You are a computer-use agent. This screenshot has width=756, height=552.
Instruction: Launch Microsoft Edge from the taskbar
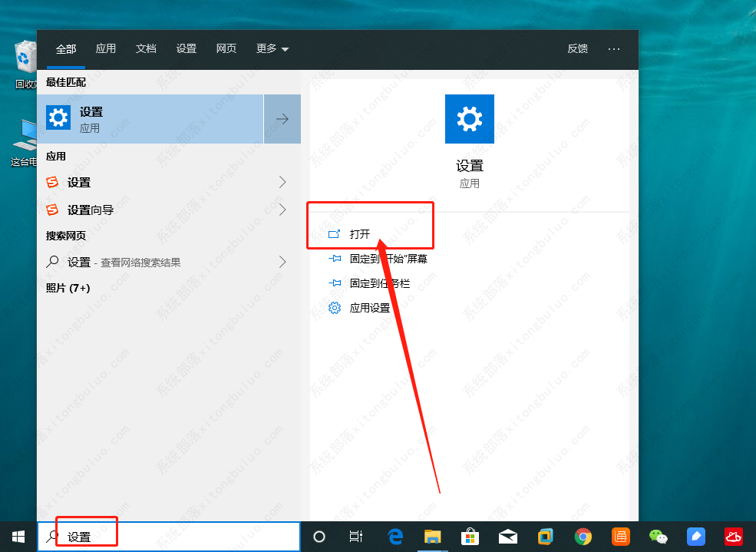click(x=395, y=536)
